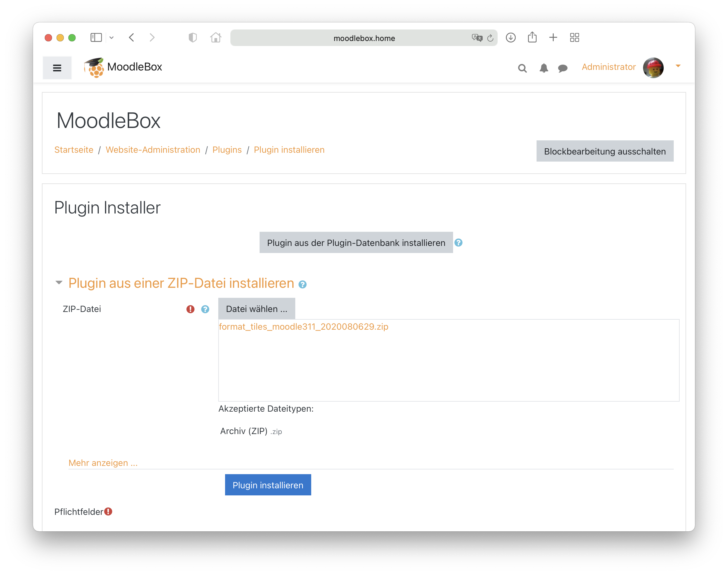Open the hamburger navigation drawer menu
This screenshot has width=728, height=575.
57,68
